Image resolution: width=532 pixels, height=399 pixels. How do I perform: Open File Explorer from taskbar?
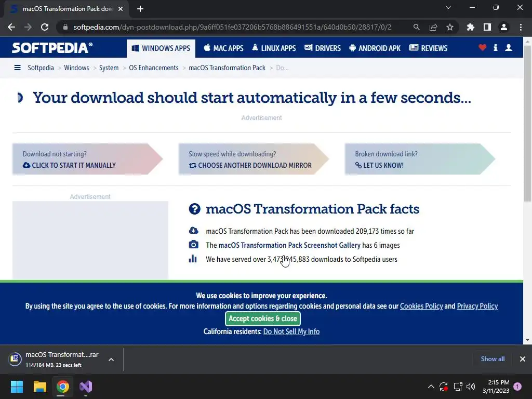click(39, 387)
